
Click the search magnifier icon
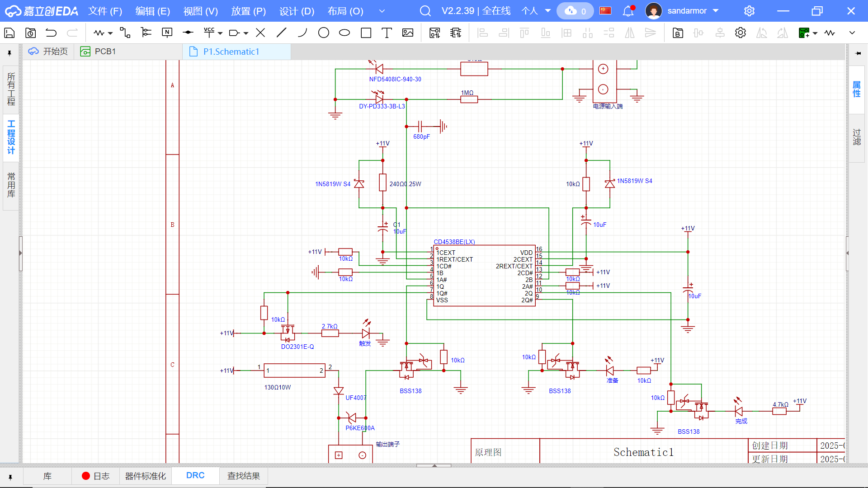(x=425, y=11)
